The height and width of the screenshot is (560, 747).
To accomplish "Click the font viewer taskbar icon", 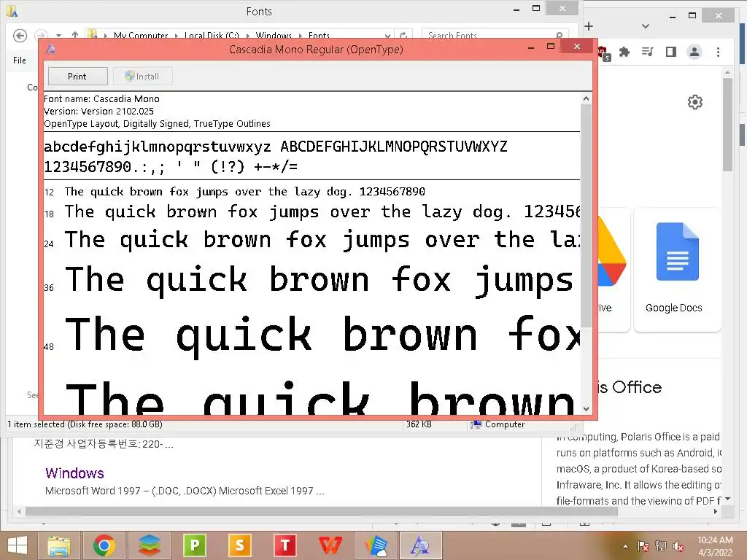I will tap(420, 545).
